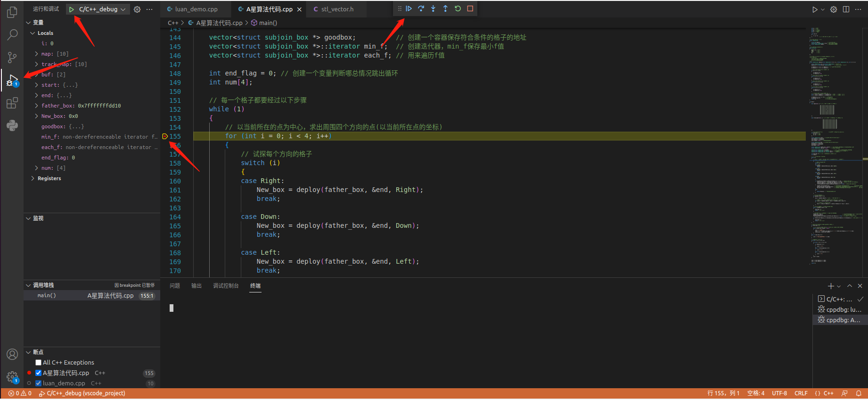This screenshot has height=400, width=868.
Task: Open the Source Control view
Action: tap(12, 58)
